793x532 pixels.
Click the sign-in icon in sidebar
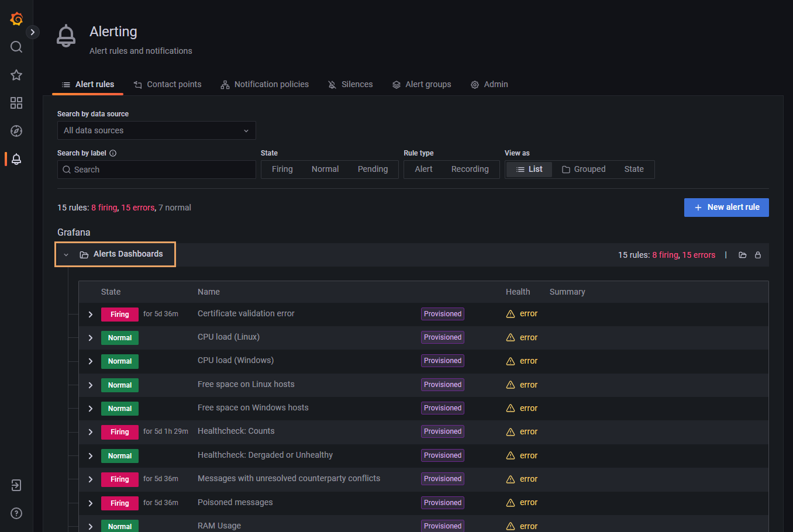(16, 485)
